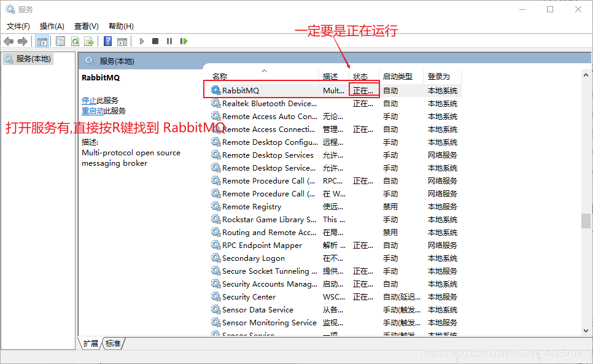Click gear icon of Sensor Data Service
Viewport: 593px width, 364px height.
[x=215, y=309]
